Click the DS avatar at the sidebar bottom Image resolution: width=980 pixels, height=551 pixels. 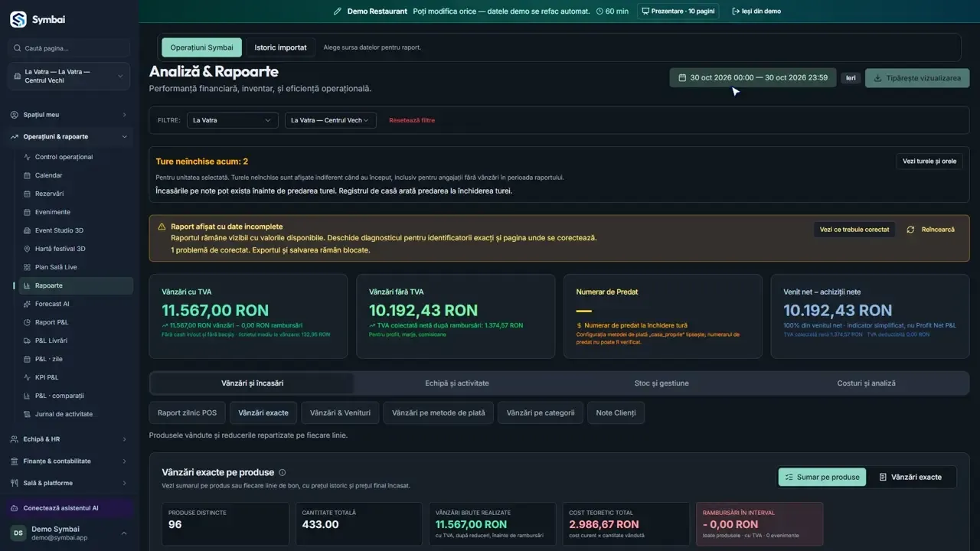pyautogui.click(x=18, y=533)
